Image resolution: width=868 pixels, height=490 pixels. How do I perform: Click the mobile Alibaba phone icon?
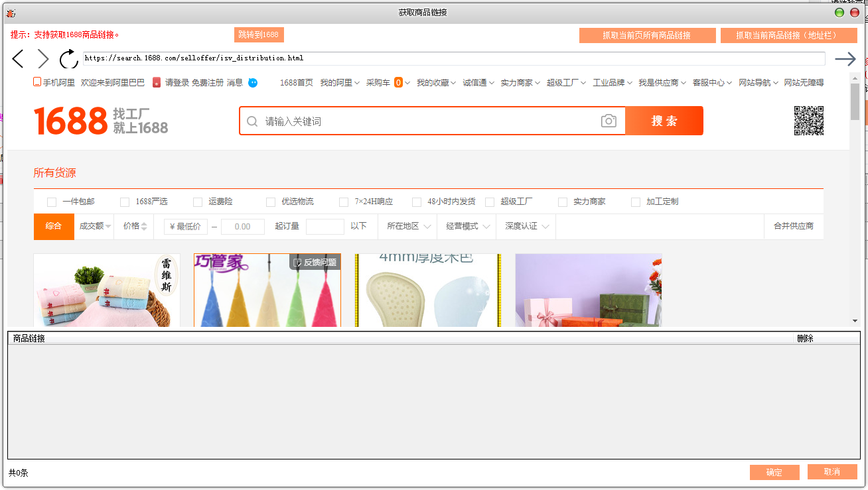click(37, 82)
